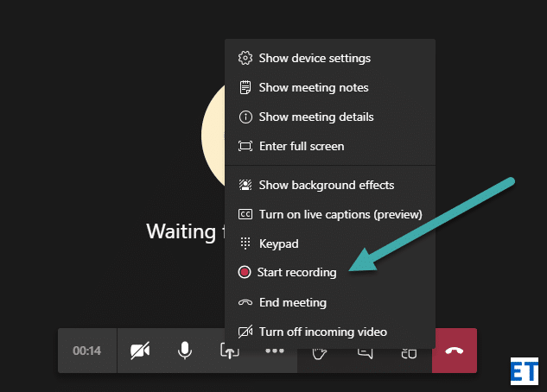Open the dial Keypad
The image size is (547, 392).
pyautogui.click(x=278, y=243)
